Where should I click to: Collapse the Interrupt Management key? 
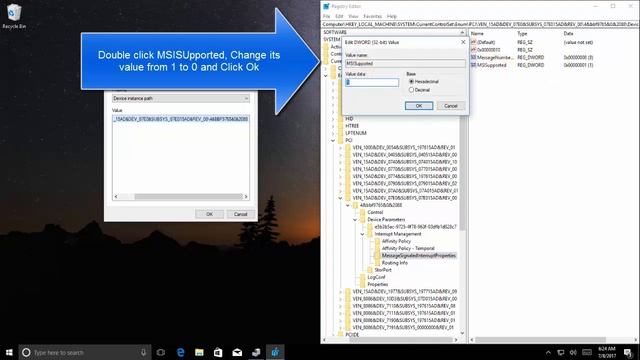(362, 234)
